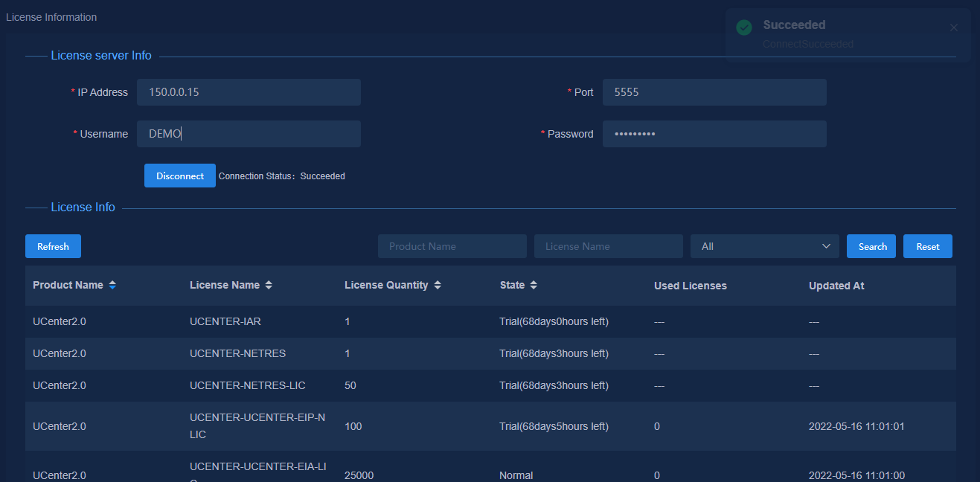The height and width of the screenshot is (482, 980).
Task: Click the quantity value 100
Action: click(x=353, y=426)
